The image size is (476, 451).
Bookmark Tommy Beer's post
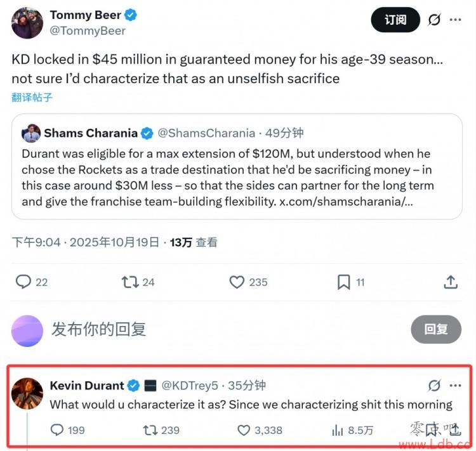click(343, 282)
